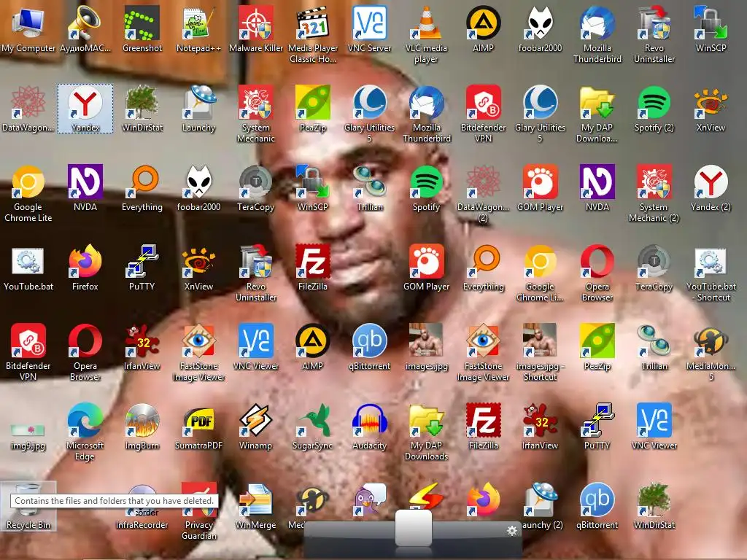
Task: Launch the SumatraPDF shortcut
Action: click(198, 427)
